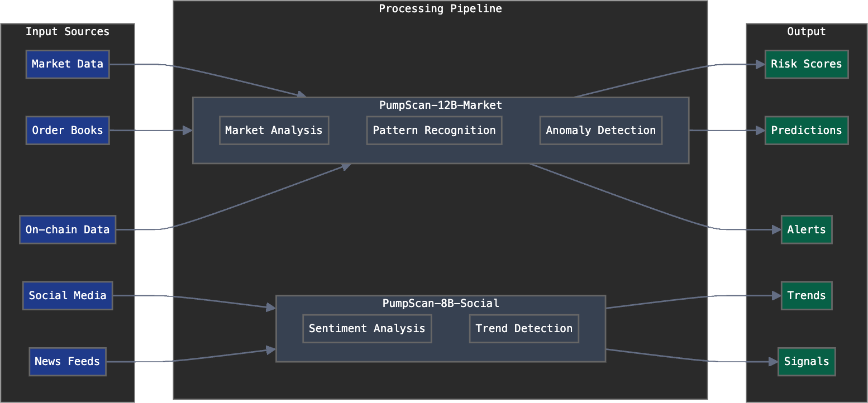
Task: Click the Market Data input node
Action: pyautogui.click(x=68, y=64)
